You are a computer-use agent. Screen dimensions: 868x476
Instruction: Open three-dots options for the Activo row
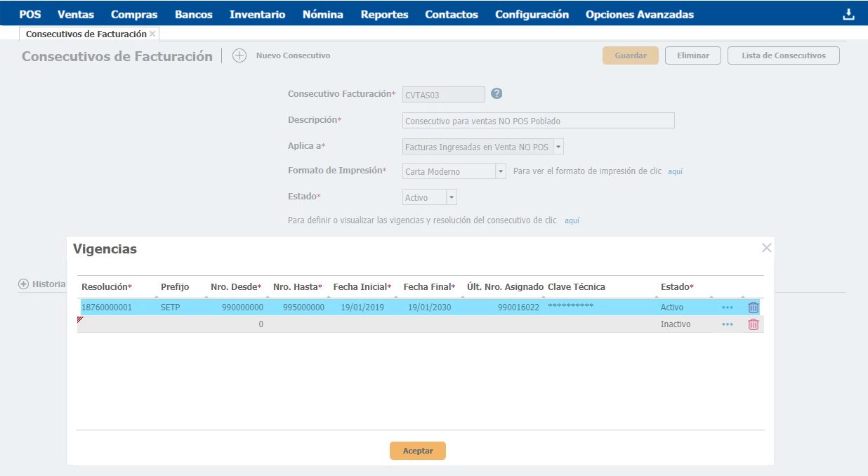(728, 308)
